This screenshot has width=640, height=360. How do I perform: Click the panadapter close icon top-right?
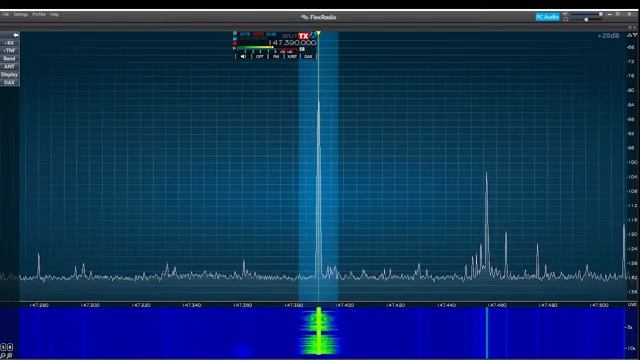635,27
